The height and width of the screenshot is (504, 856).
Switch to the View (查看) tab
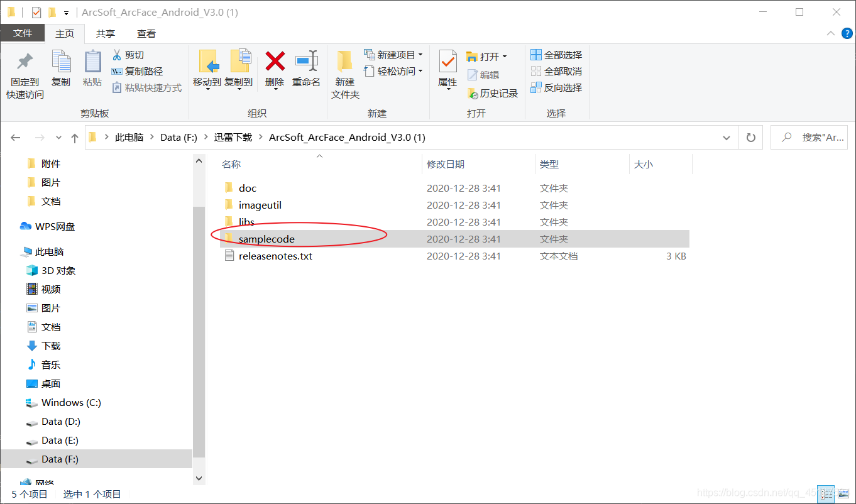[146, 33]
